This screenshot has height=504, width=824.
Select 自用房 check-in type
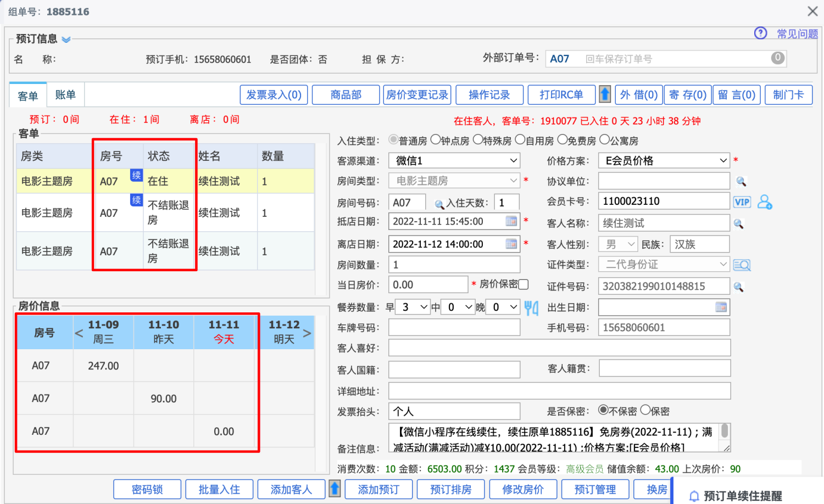(x=520, y=139)
